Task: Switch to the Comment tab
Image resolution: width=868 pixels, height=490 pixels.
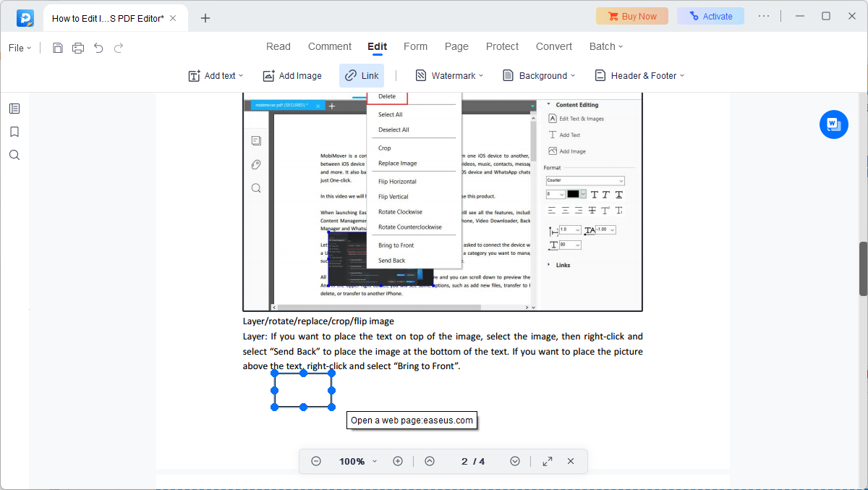Action: click(330, 46)
